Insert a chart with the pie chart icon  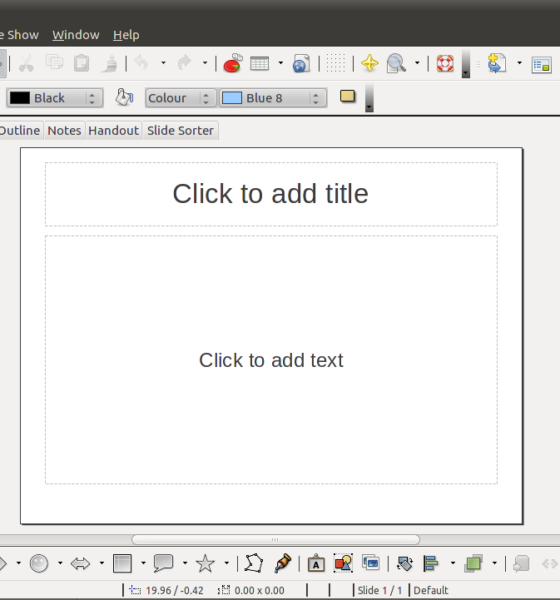tap(233, 63)
